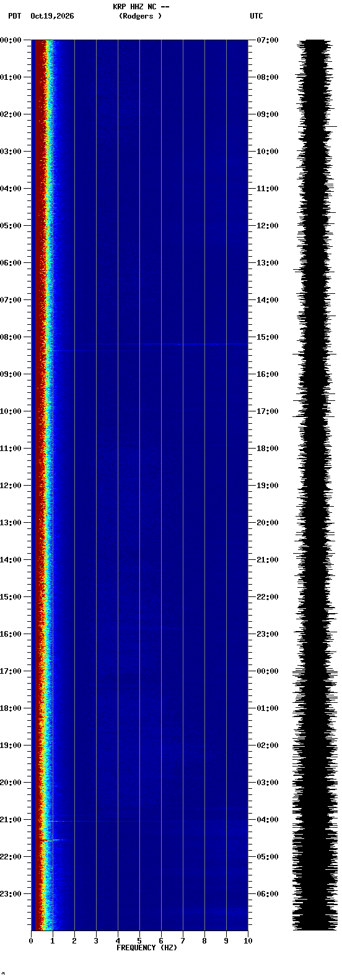
Task: Click the 9 Hz frequency tick label
Action: click(226, 941)
